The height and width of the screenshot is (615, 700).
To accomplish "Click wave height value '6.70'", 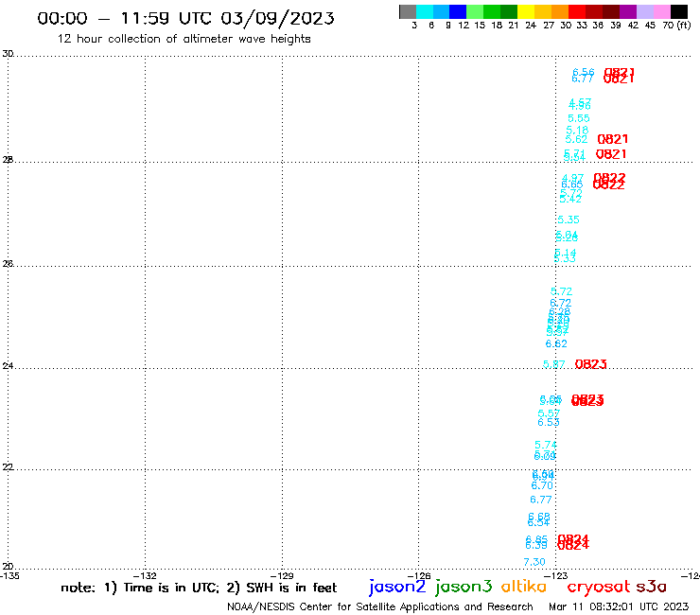I will pyautogui.click(x=542, y=485).
